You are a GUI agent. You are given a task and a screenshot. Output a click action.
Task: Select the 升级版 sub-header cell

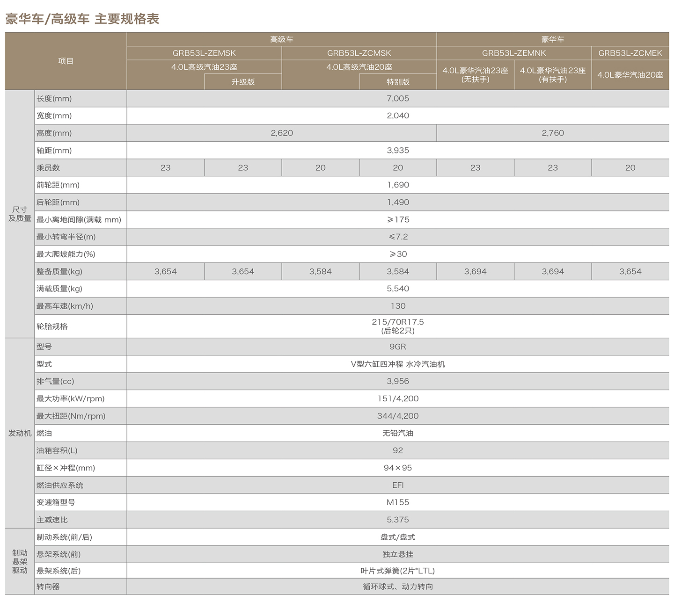click(x=243, y=82)
